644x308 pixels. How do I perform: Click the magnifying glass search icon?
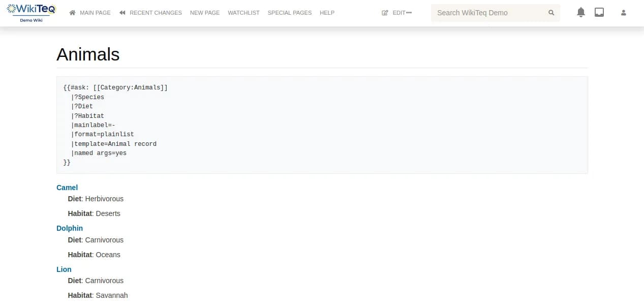click(551, 13)
